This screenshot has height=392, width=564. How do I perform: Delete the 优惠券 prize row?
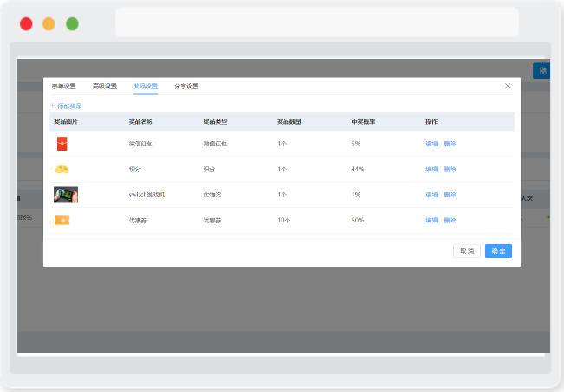(450, 221)
